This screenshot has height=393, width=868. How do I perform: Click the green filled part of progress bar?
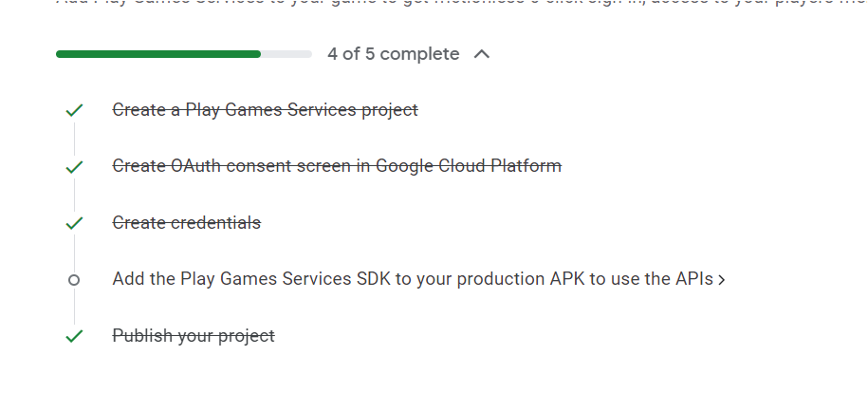click(x=158, y=54)
